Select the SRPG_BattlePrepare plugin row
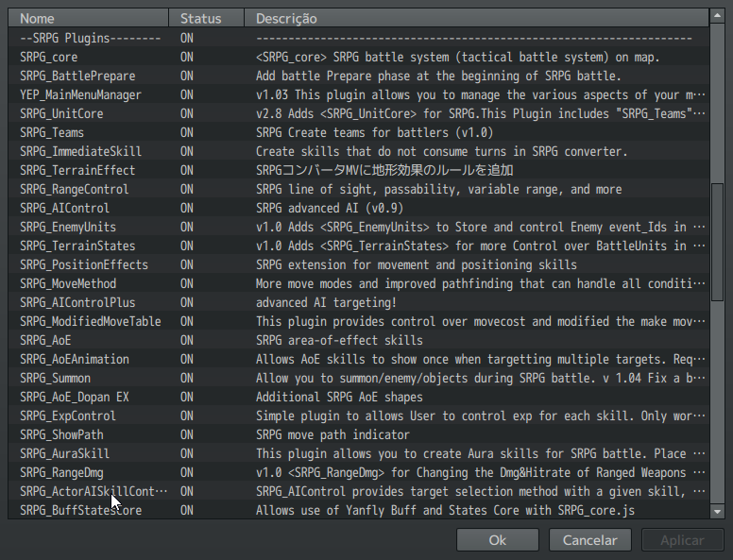This screenshot has width=733, height=560. pos(359,76)
